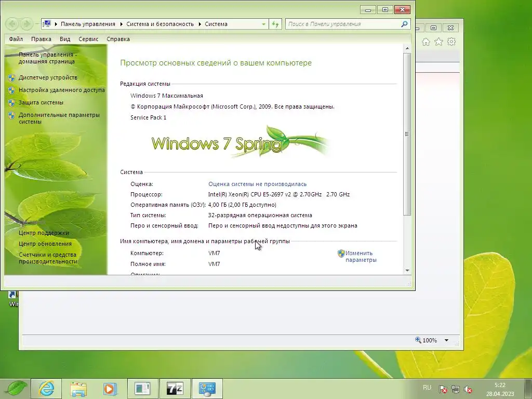532x399 pixels.
Task: Click the shield icon beside Дополнительные параметры системы
Action: tap(11, 115)
